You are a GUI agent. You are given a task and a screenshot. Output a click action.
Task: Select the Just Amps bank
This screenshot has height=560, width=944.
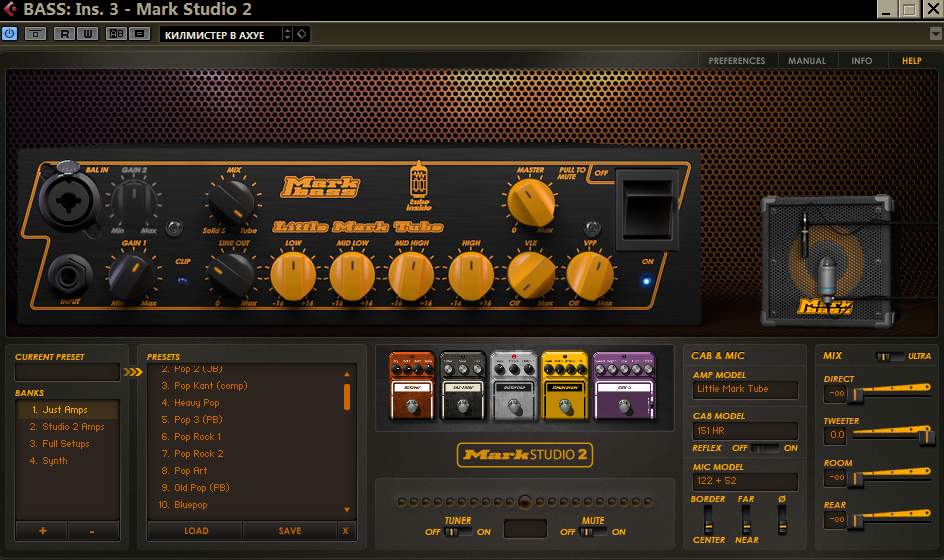(x=67, y=409)
